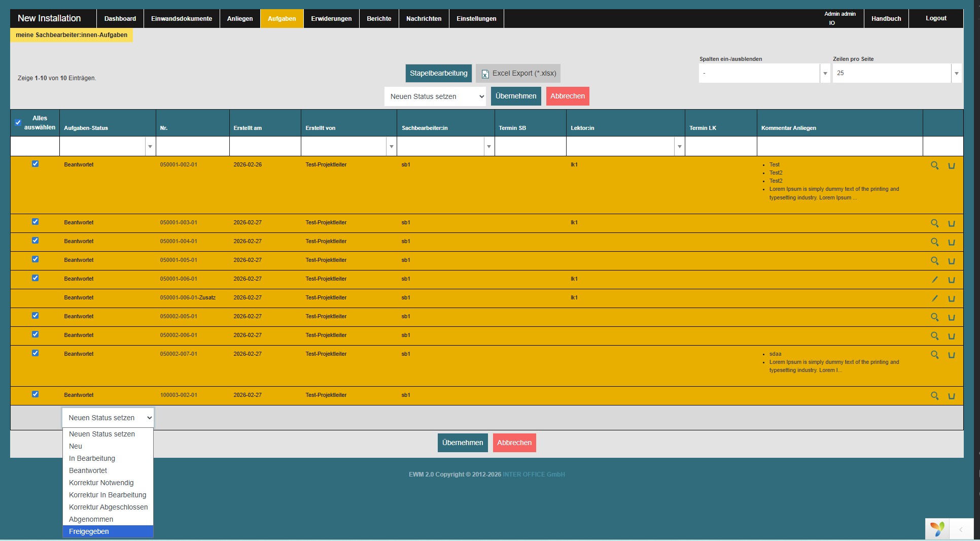
Task: Open the 'Spalten ein-/ausblenden' dropdown
Action: 825,74
